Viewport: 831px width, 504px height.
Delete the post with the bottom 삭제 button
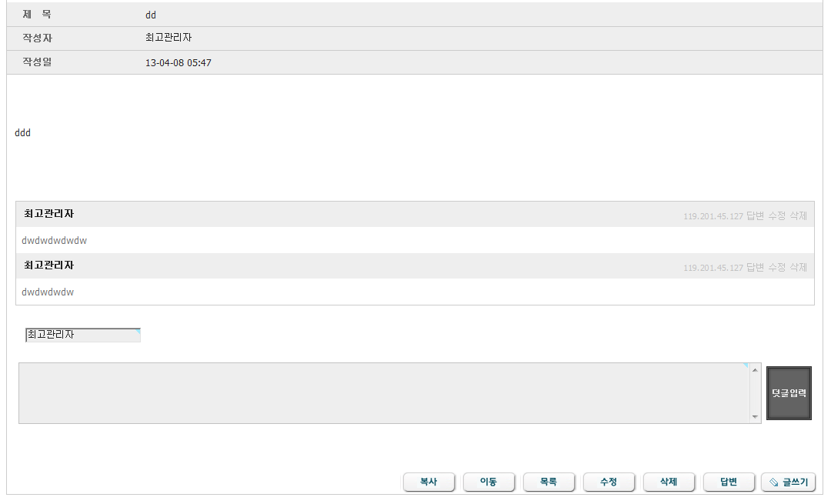[669, 482]
